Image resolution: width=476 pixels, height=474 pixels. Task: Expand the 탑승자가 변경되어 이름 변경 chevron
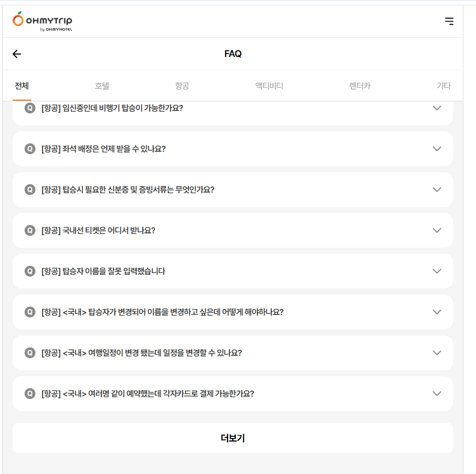click(437, 312)
